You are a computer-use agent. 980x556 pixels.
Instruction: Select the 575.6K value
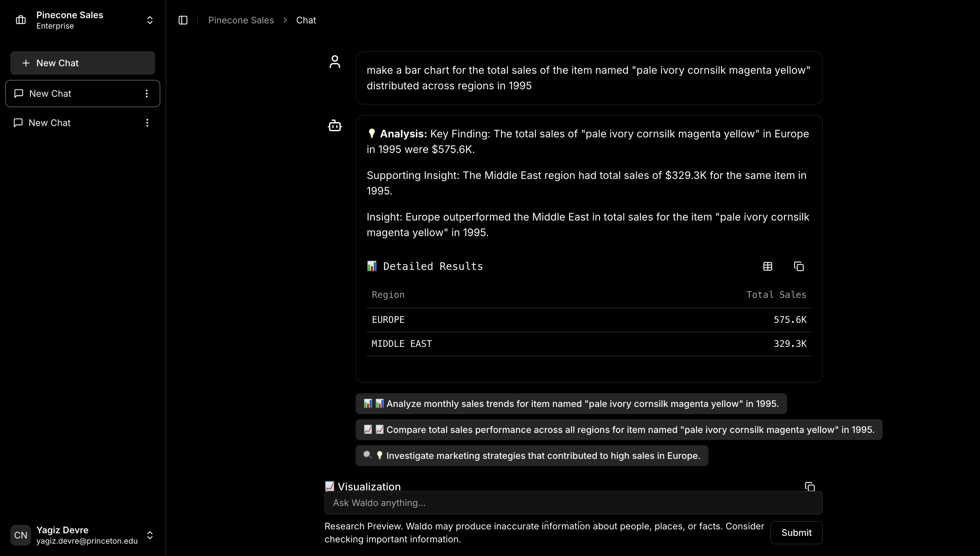[790, 320]
